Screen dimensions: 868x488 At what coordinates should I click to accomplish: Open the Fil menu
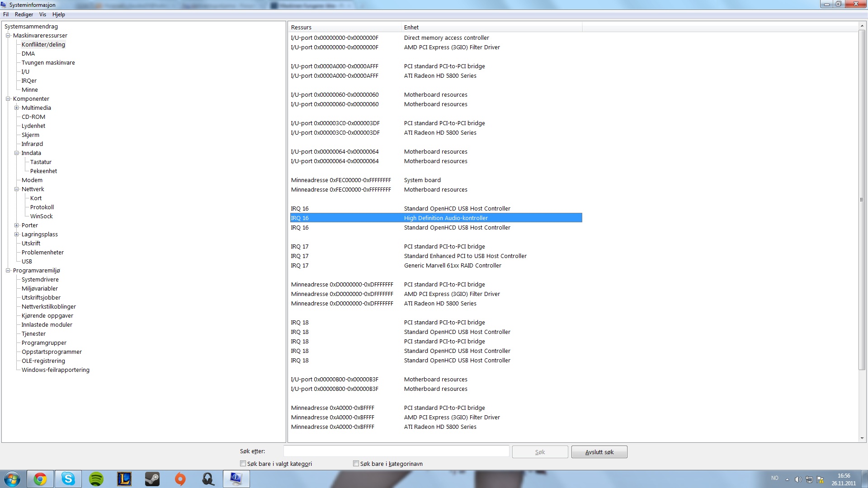(x=6, y=14)
